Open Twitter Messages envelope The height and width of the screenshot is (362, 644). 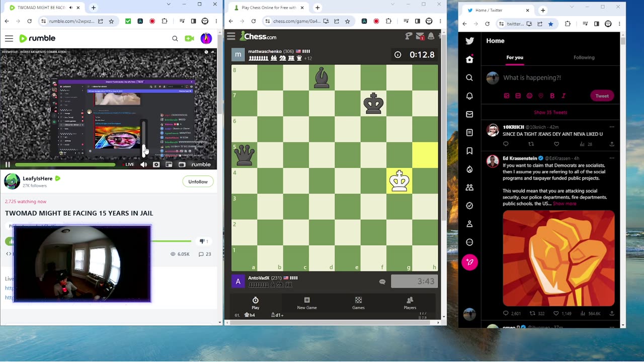click(469, 114)
